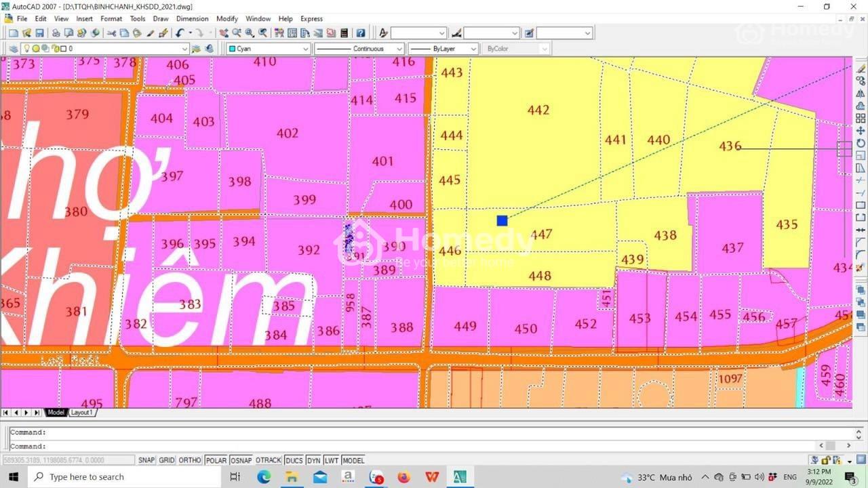Click the Zoom Previous icon
Screen dimensions: 868x488
(262, 33)
